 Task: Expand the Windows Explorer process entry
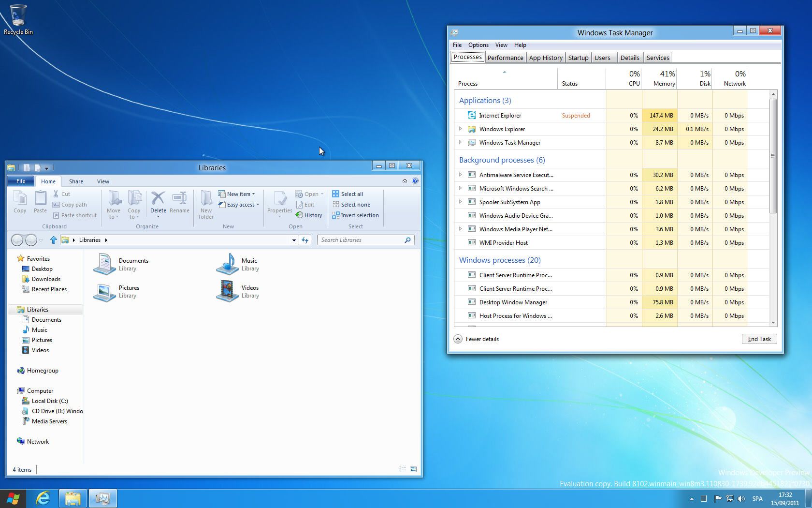point(460,129)
